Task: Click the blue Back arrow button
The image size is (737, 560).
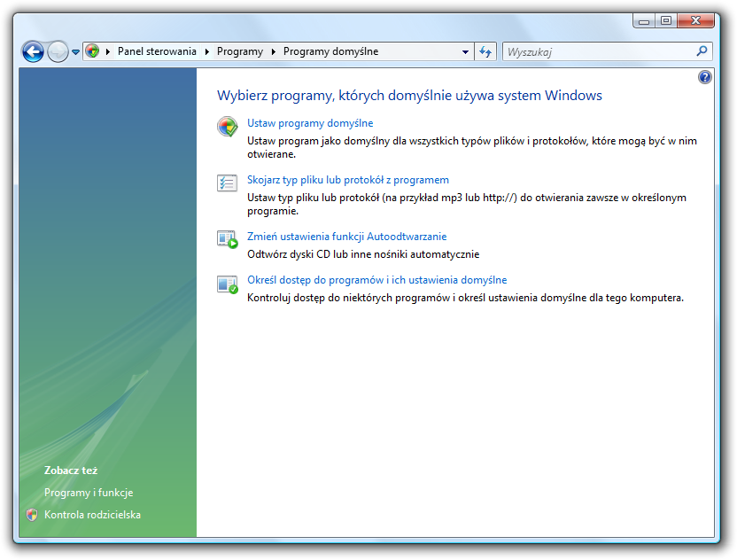Action: pos(33,51)
